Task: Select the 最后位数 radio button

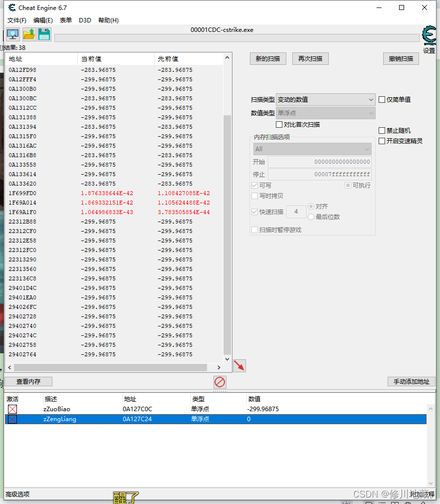Action: (311, 217)
